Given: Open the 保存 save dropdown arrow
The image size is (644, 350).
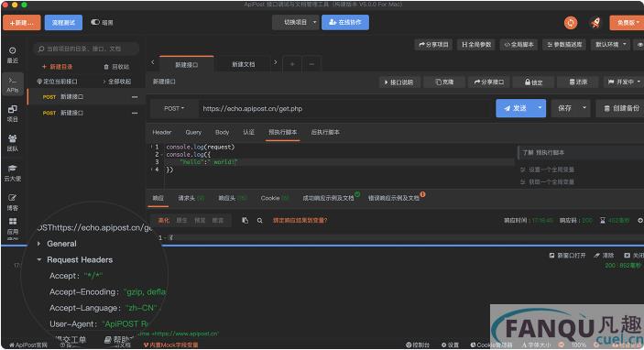Looking at the screenshot, I should [584, 108].
